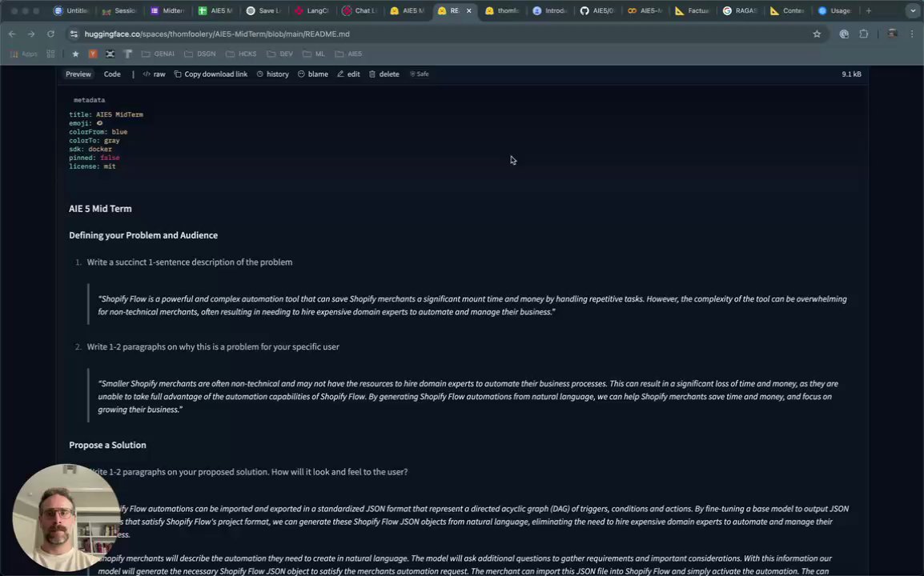Switch to the LangC browser tab
Image resolution: width=924 pixels, height=576 pixels.
[x=311, y=10]
